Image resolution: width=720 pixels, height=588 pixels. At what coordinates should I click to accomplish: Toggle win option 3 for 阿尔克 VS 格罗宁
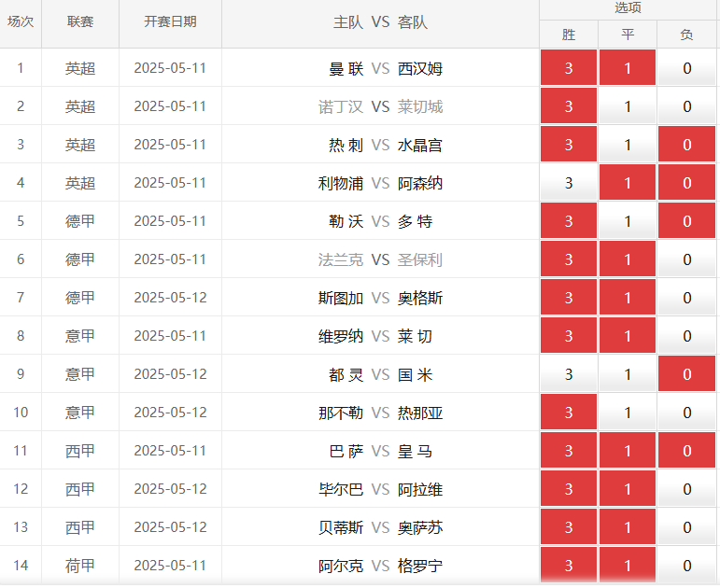coord(569,565)
